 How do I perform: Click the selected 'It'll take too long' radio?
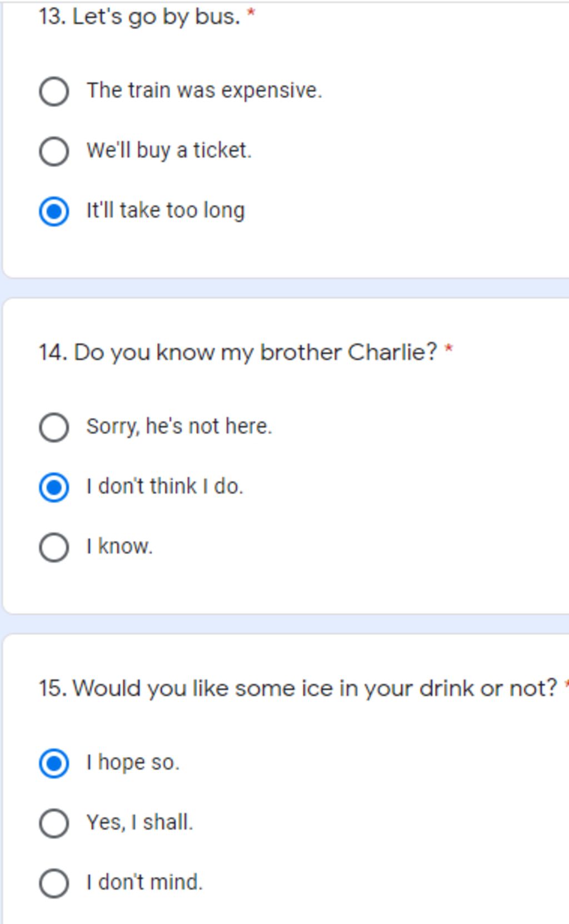[x=54, y=211]
